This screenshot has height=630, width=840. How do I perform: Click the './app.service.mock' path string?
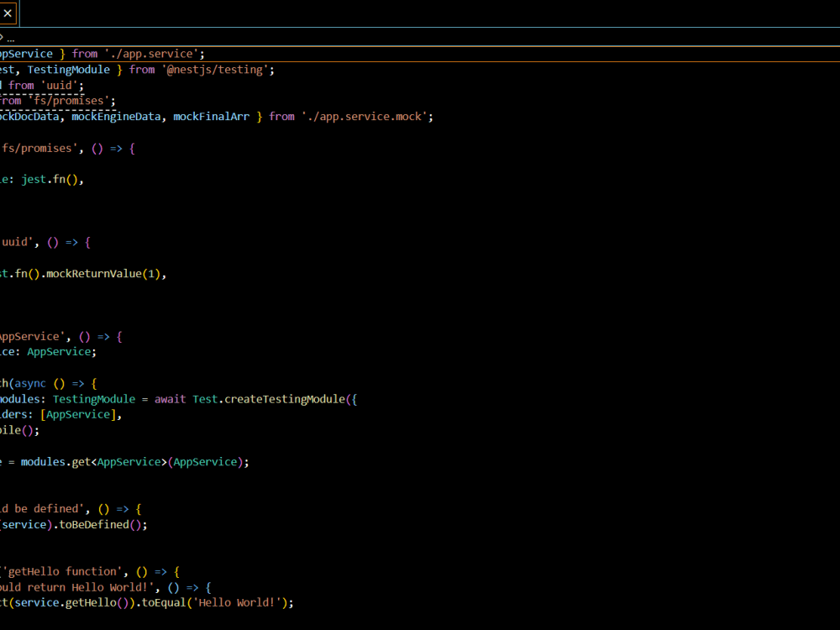[365, 117]
